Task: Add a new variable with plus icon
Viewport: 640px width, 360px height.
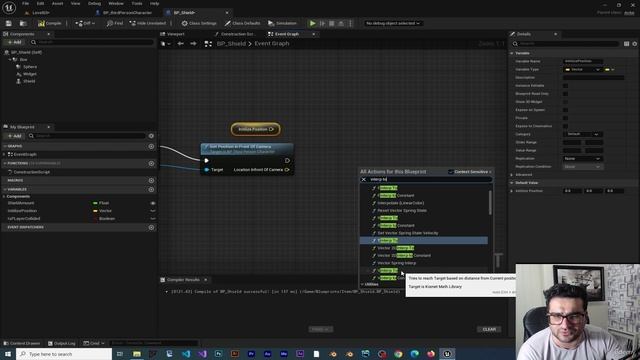Action: click(151, 189)
